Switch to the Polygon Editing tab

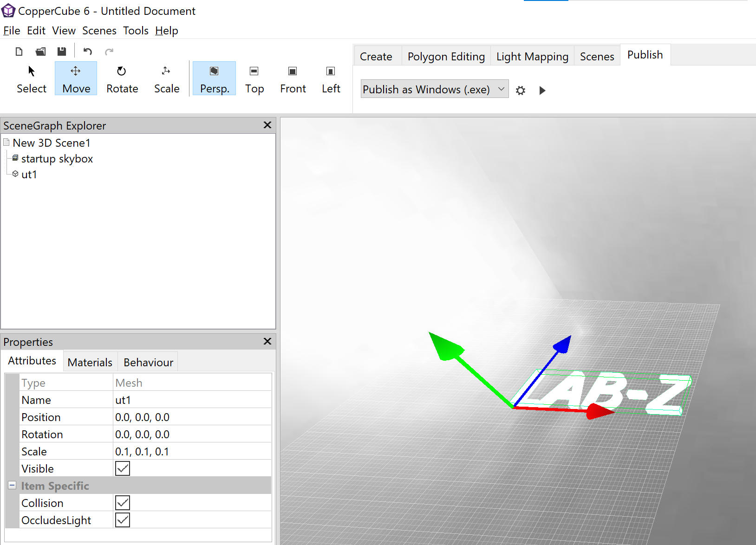[446, 57]
